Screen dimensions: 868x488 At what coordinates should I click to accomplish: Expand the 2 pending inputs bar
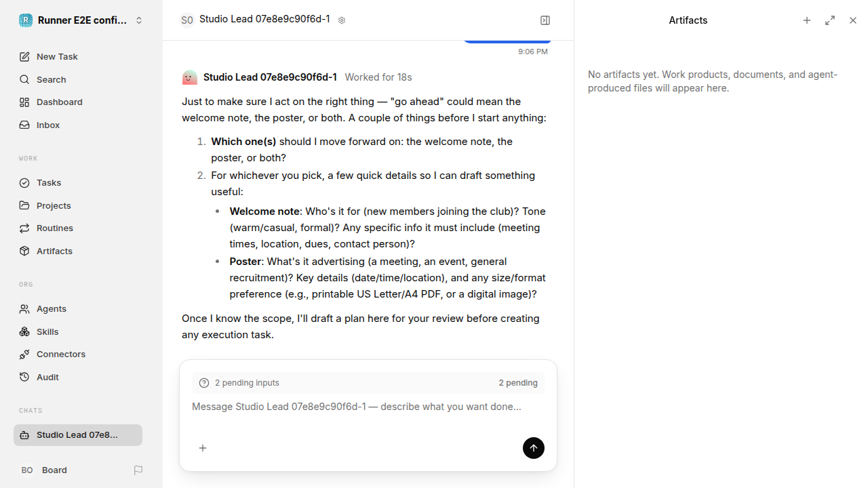click(368, 383)
